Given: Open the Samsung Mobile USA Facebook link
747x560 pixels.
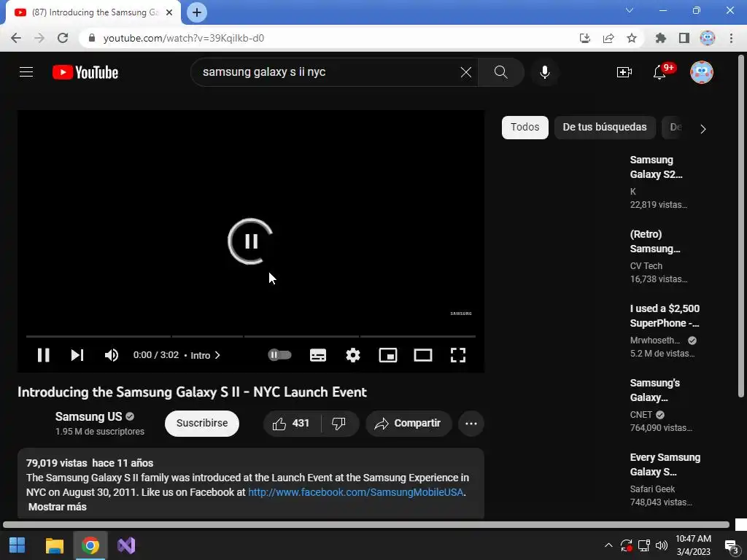Looking at the screenshot, I should point(356,492).
